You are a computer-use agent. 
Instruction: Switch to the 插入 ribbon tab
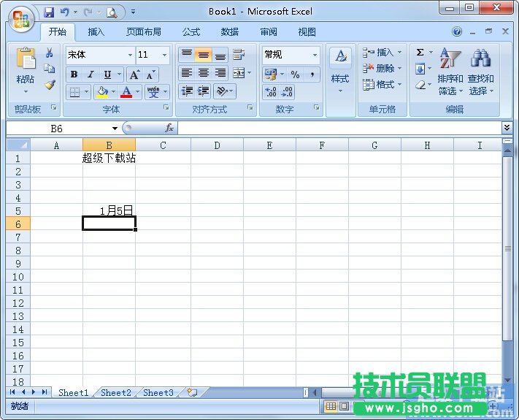(x=96, y=32)
